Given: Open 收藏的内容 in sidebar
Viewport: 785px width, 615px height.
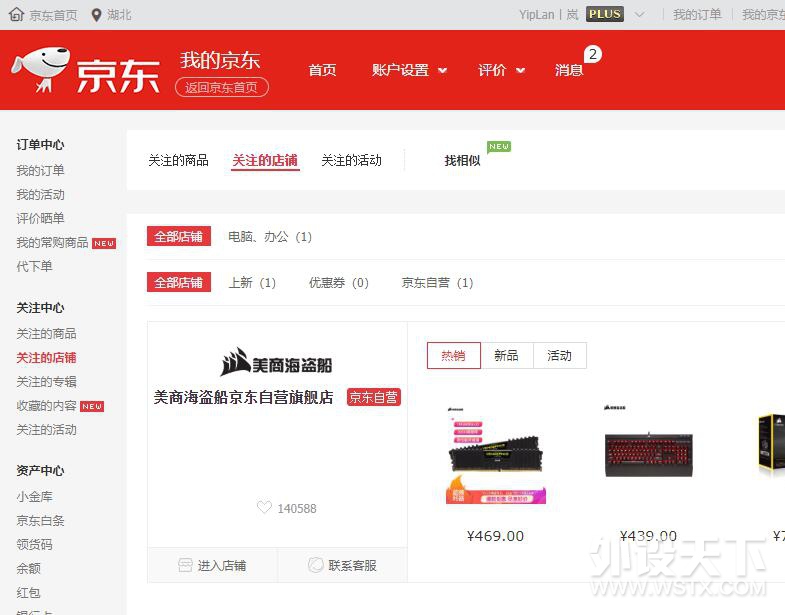Looking at the screenshot, I should coord(46,406).
